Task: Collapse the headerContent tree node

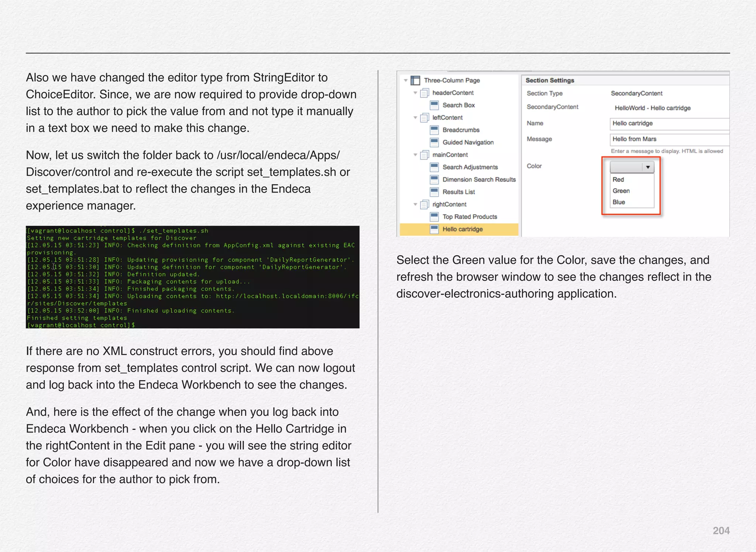Action: 415,93
